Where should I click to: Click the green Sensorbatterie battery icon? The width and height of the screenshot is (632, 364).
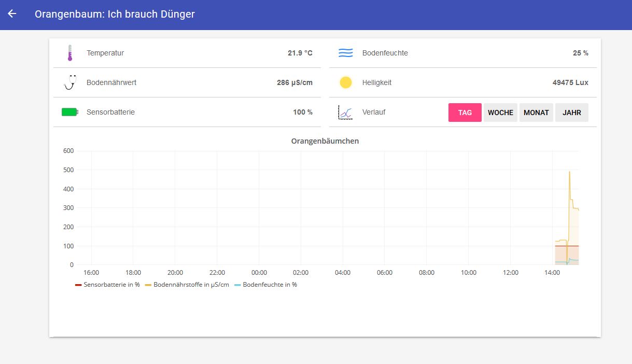(69, 112)
